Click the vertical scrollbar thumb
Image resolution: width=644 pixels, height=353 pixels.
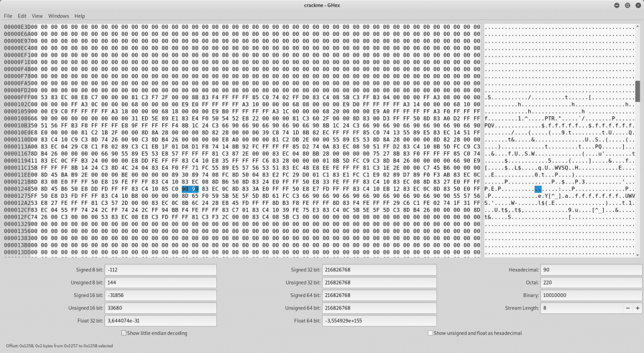(x=638, y=91)
